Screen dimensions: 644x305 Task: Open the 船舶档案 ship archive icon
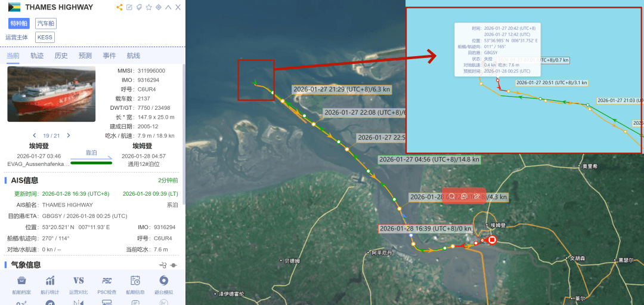[21, 281]
